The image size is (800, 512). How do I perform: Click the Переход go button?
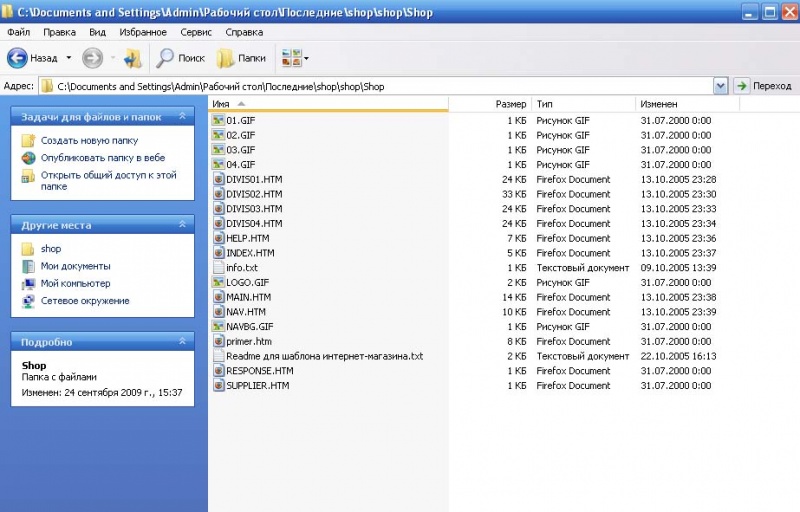pos(763,86)
